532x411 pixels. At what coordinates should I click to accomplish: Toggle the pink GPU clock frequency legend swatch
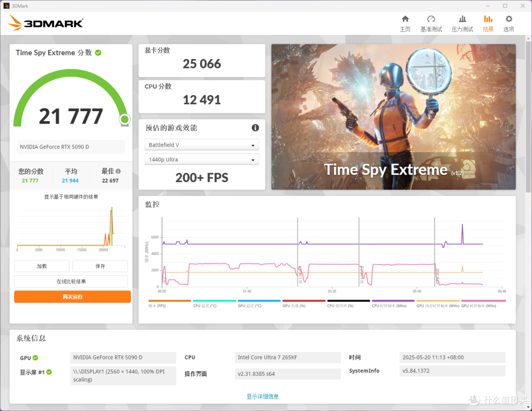pos(484,301)
